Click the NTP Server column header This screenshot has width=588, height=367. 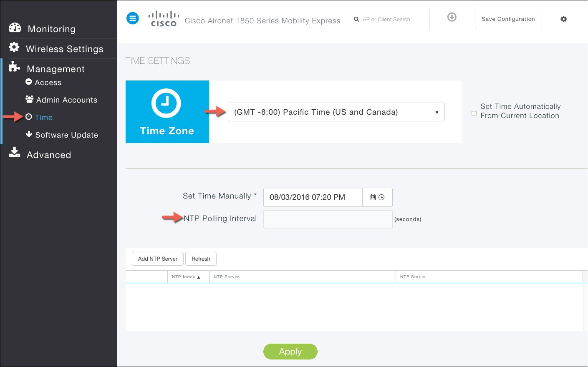302,277
